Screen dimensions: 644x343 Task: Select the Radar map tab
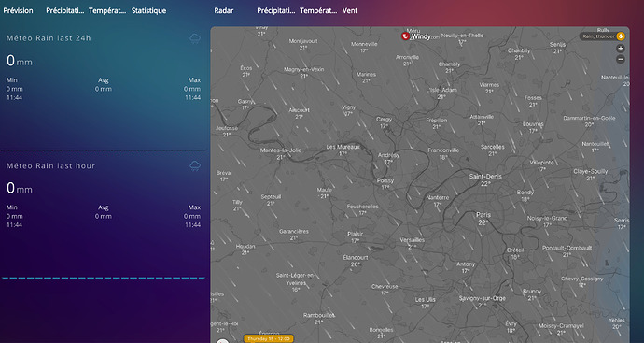pyautogui.click(x=224, y=10)
